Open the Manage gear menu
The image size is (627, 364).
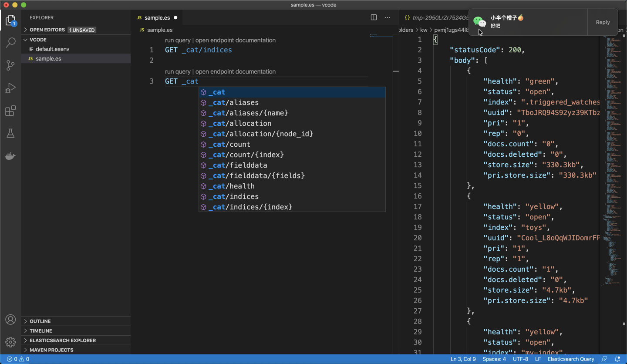point(10,341)
